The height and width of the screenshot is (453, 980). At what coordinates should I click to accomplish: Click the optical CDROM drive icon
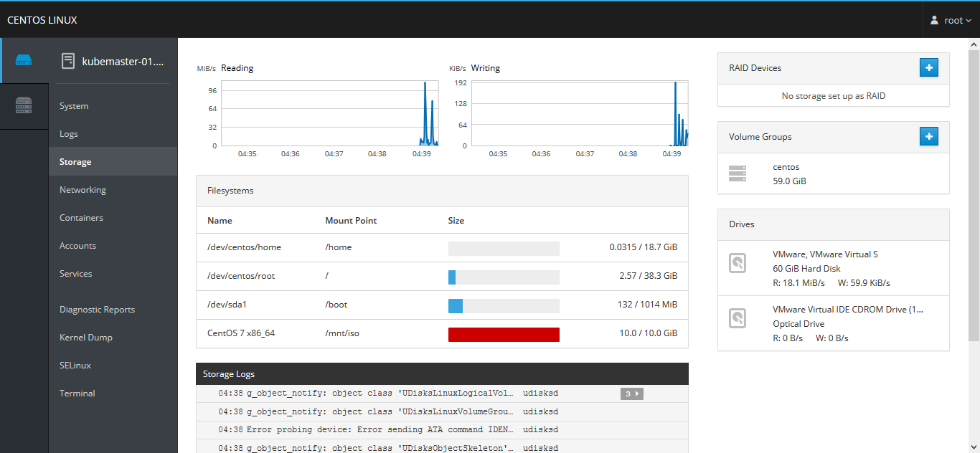[x=738, y=318]
